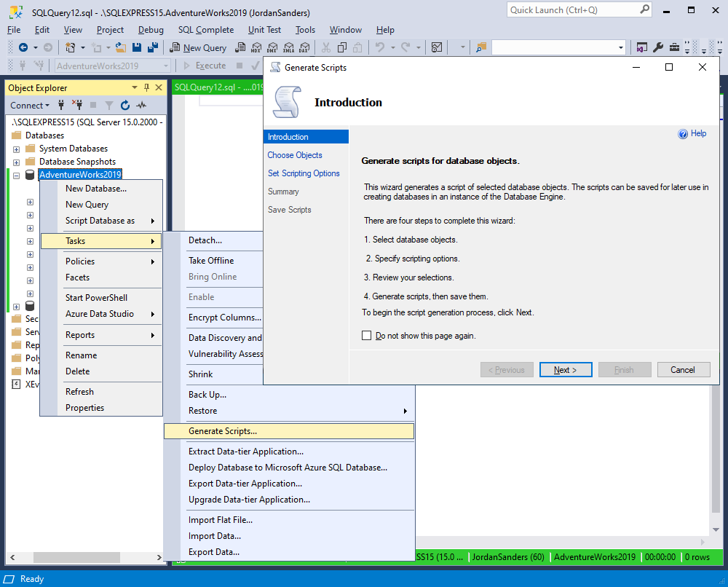The height and width of the screenshot is (587, 728).
Task: Open the Navigate Backward history dropdown arrow
Action: point(35,47)
